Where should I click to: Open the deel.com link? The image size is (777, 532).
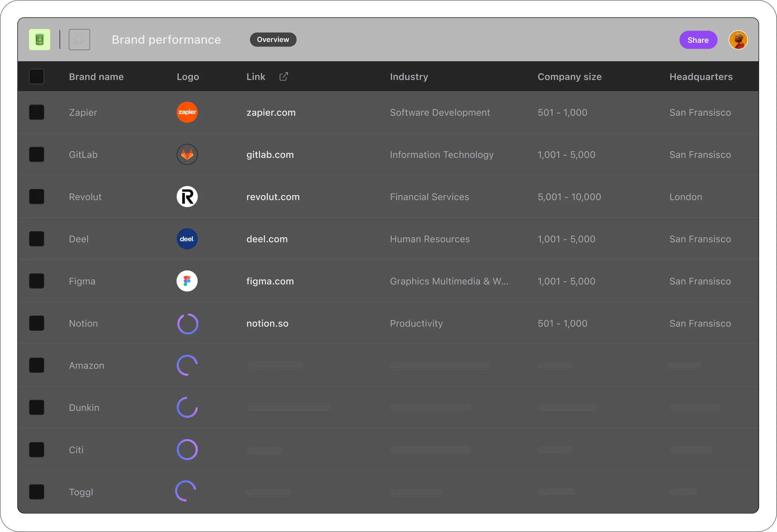coord(267,239)
